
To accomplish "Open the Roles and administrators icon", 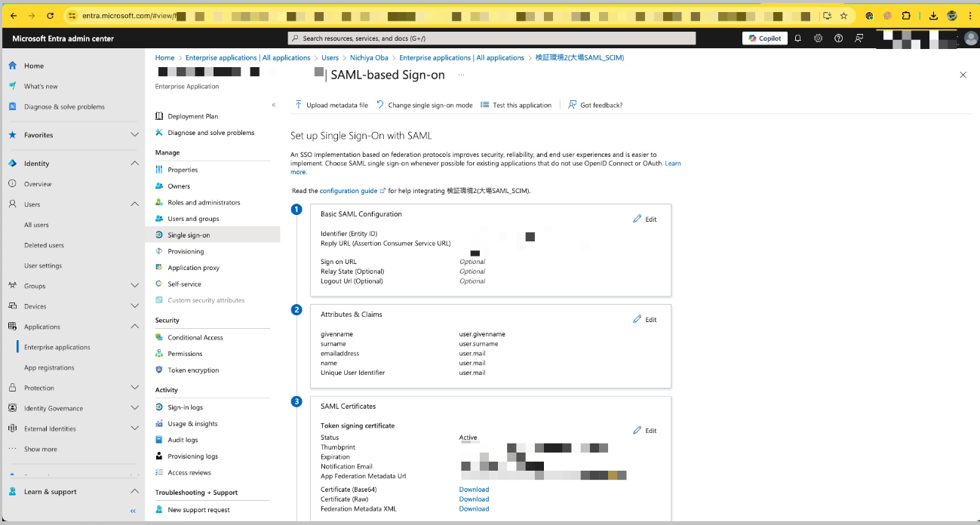I will tap(159, 202).
